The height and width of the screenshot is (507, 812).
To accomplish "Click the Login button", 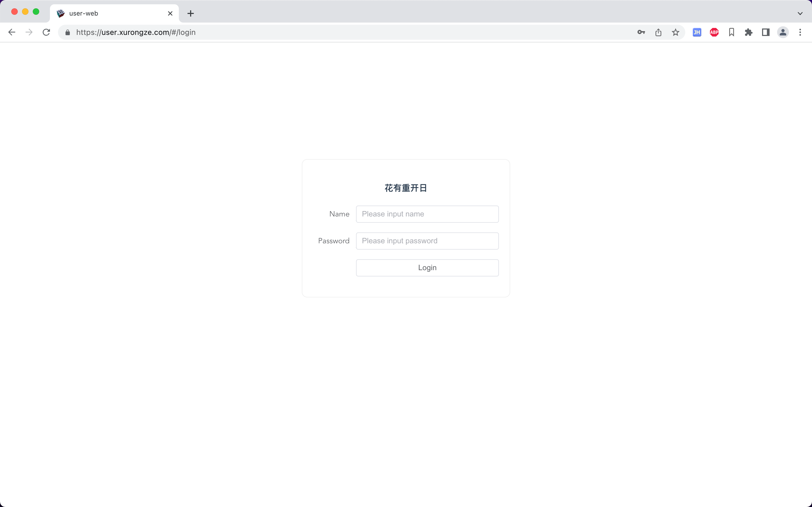I will pyautogui.click(x=427, y=267).
